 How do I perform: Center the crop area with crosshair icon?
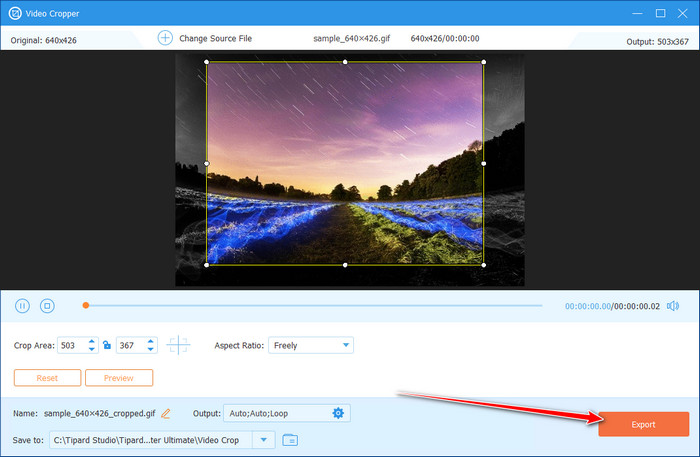point(178,345)
